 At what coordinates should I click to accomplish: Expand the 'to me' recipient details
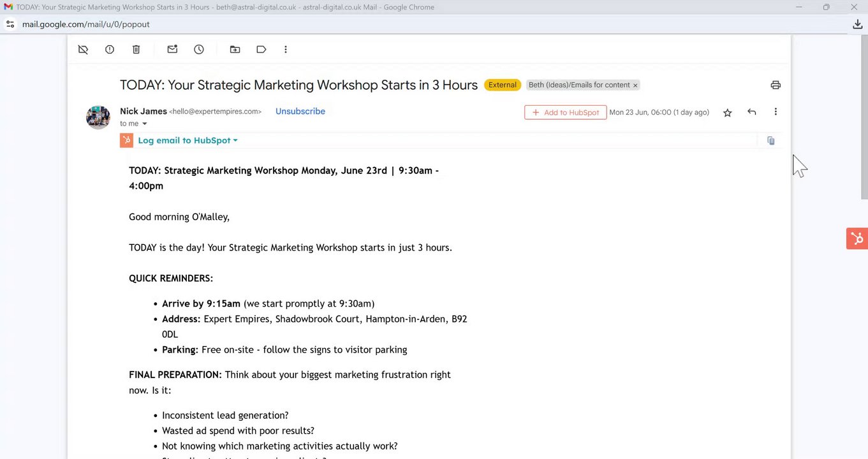click(x=144, y=124)
